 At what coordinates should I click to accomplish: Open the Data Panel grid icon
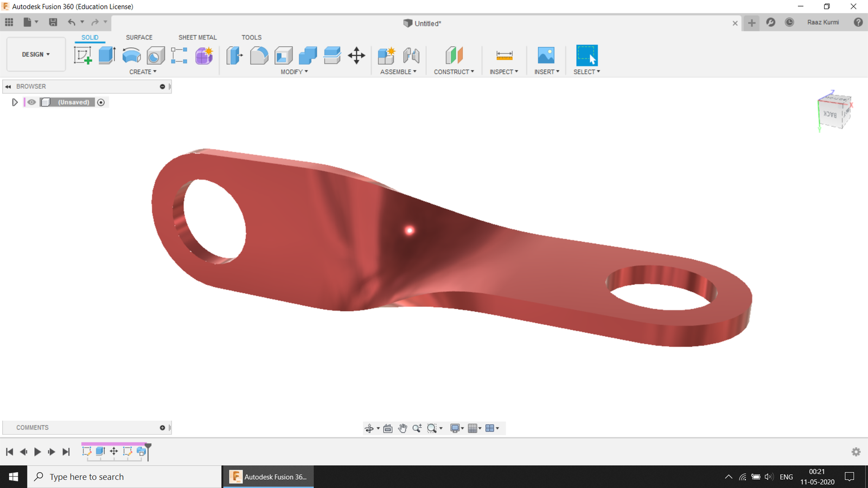point(9,22)
